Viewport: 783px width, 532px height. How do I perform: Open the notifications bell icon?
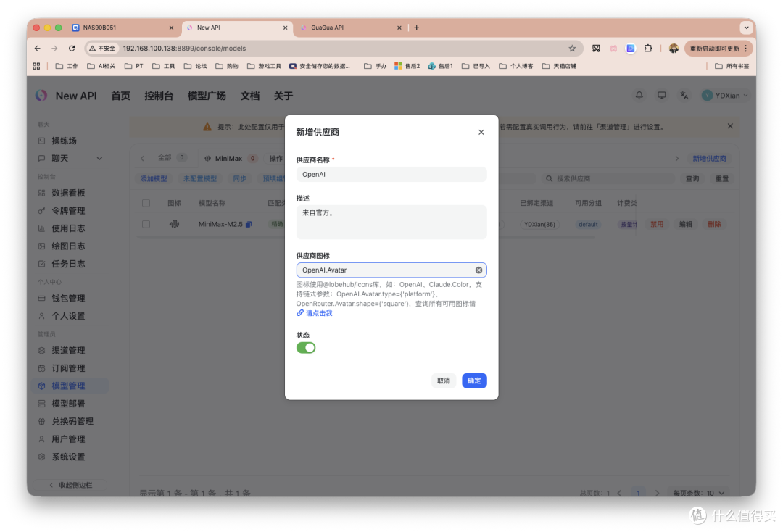pos(639,96)
